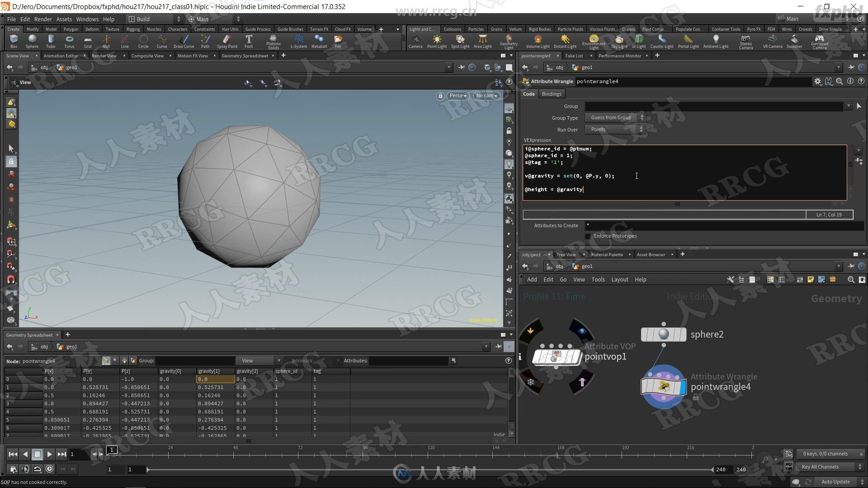Click the Vellum simulation icon
Screen dimensions: 868x488
(x=514, y=28)
